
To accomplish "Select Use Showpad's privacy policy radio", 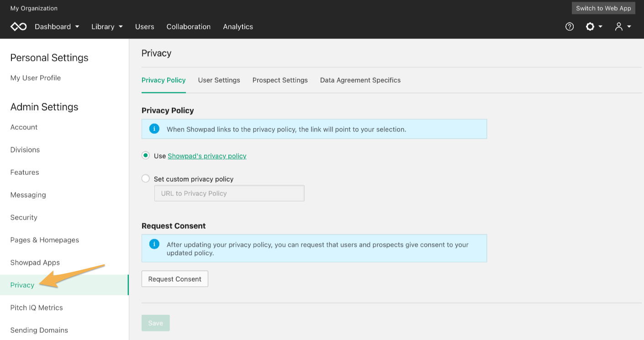I will click(146, 156).
